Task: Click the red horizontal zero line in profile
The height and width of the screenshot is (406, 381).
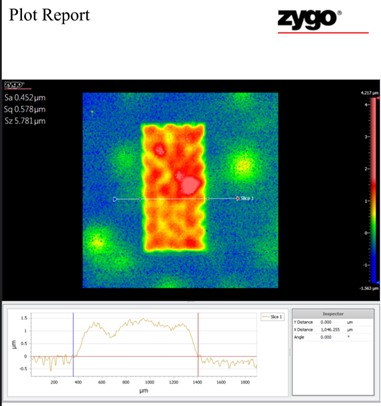Action: pos(144,356)
